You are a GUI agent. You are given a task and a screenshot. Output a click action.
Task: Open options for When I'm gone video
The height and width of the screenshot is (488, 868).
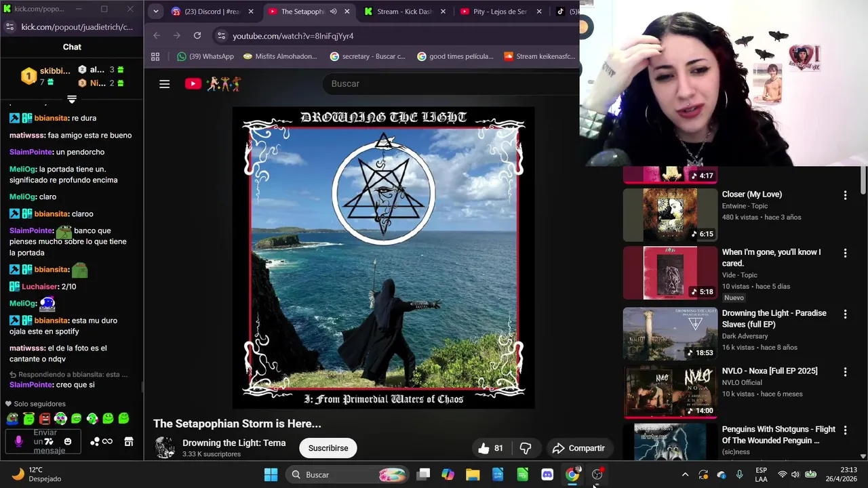pyautogui.click(x=845, y=253)
